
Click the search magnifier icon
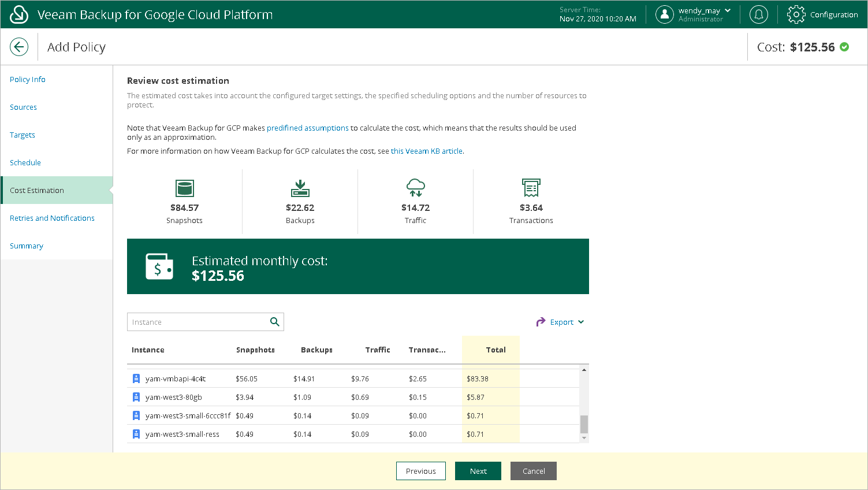click(275, 322)
